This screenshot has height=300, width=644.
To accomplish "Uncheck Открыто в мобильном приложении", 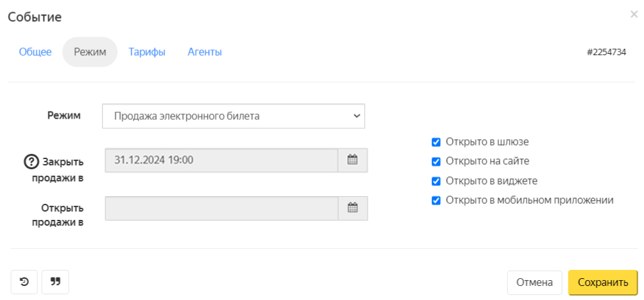I will [x=436, y=201].
